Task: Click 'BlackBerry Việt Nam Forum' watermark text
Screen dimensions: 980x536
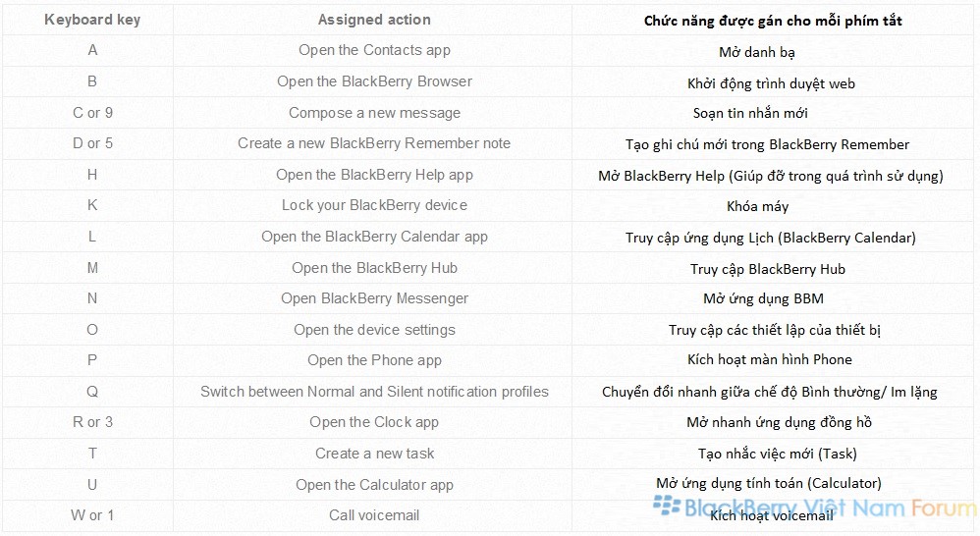Action: pyautogui.click(x=830, y=508)
